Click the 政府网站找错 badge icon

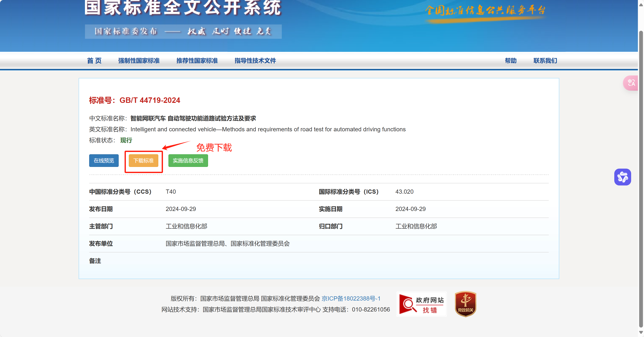point(421,304)
